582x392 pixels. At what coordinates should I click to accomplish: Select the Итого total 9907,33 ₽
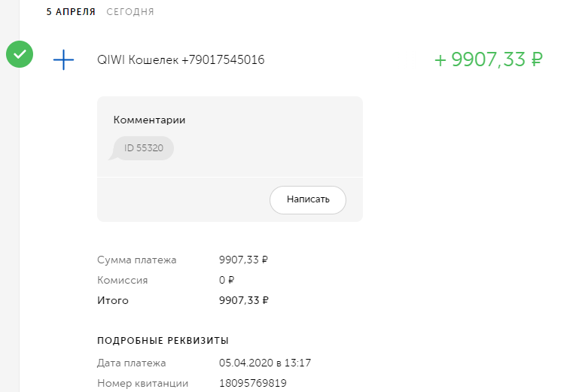243,301
